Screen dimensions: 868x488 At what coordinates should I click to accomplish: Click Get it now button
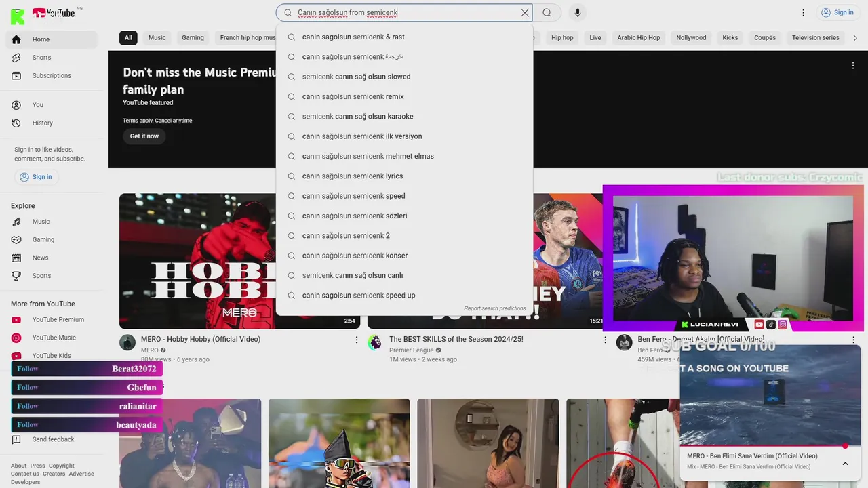tap(144, 136)
